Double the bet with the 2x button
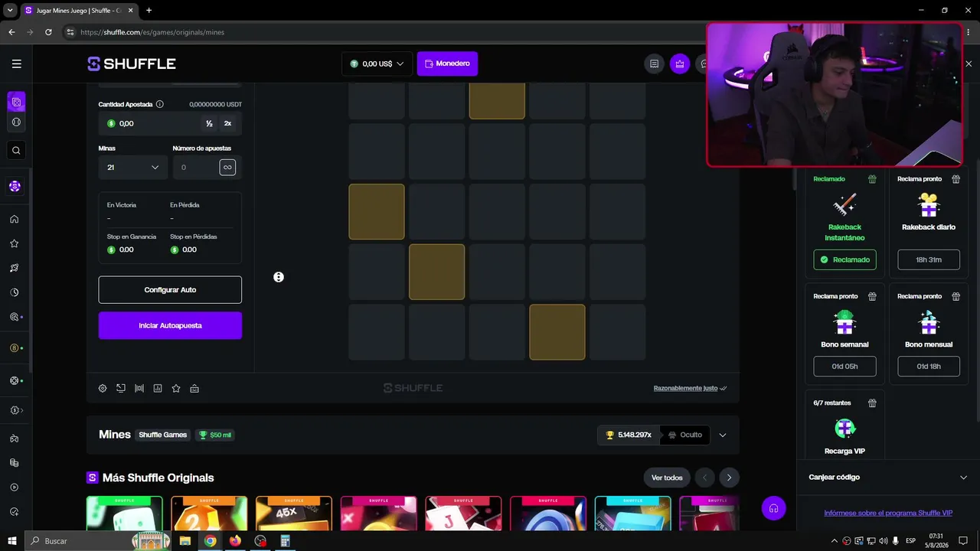Viewport: 980px width, 551px height. [227, 123]
